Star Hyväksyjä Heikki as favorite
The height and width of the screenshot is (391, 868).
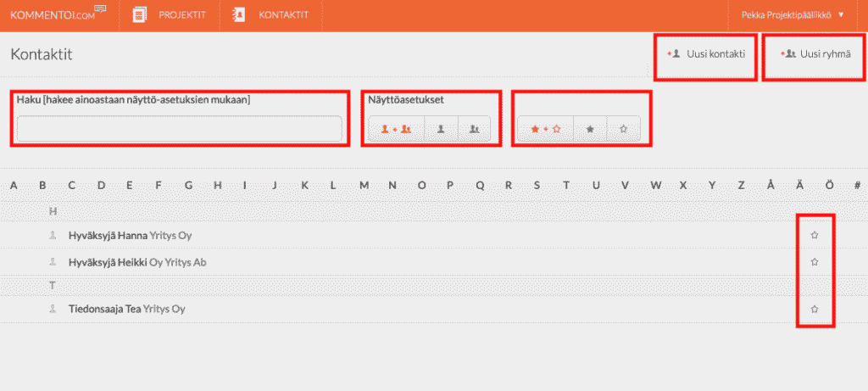pyautogui.click(x=815, y=262)
